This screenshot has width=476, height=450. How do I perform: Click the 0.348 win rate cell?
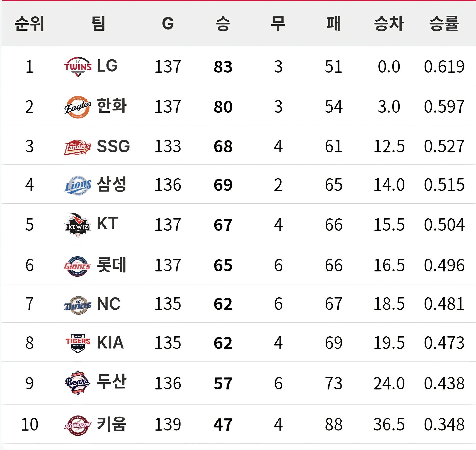(x=444, y=424)
